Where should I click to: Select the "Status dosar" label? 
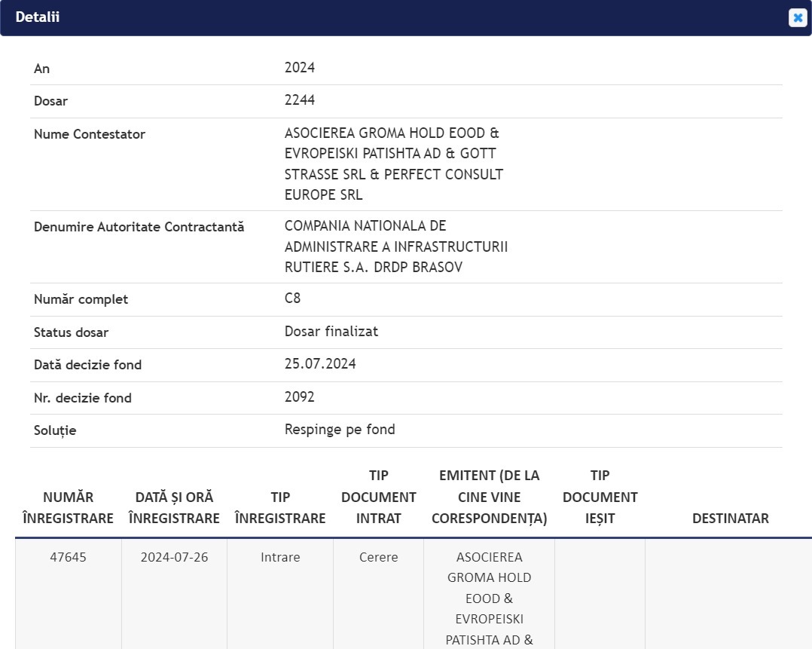(71, 332)
